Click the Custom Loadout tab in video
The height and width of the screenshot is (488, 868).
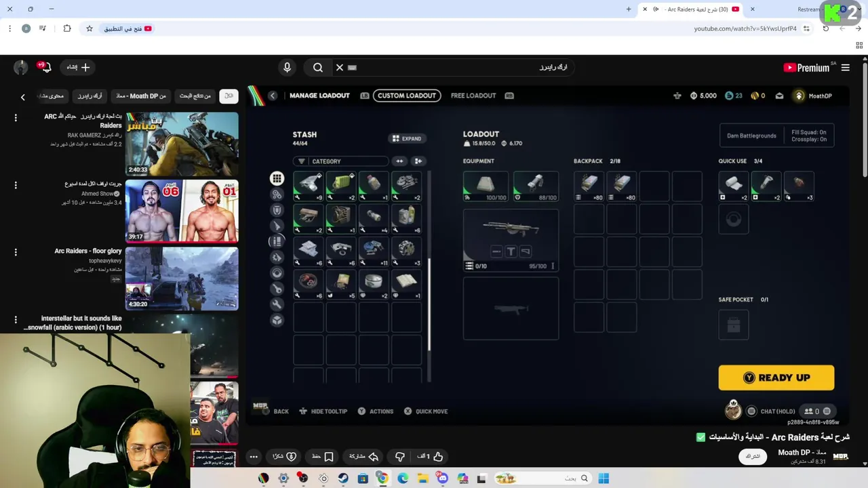click(x=406, y=96)
